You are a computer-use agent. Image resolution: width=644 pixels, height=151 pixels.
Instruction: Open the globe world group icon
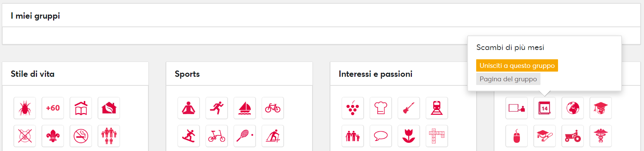click(572, 108)
